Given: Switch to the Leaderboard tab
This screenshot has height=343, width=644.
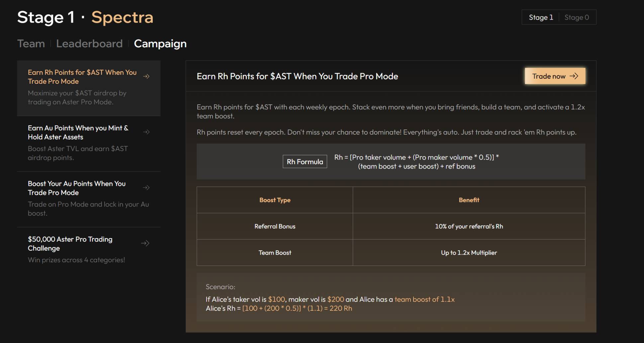Looking at the screenshot, I should (89, 44).
